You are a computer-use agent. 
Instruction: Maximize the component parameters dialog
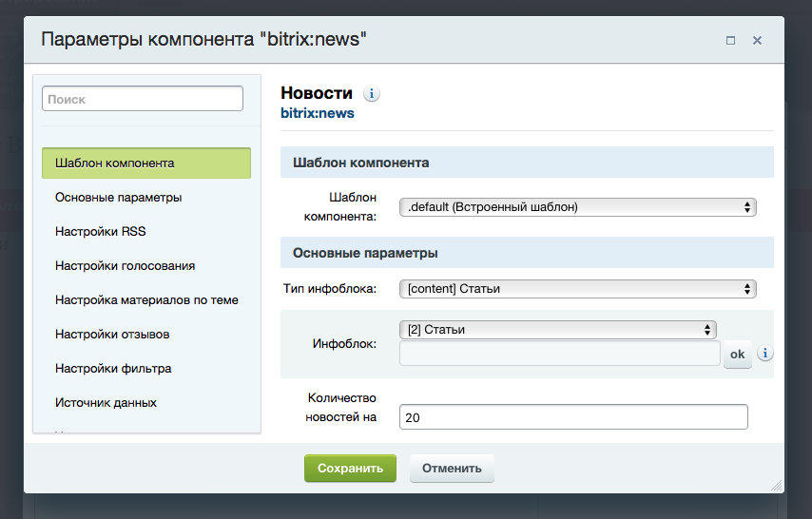[x=730, y=41]
